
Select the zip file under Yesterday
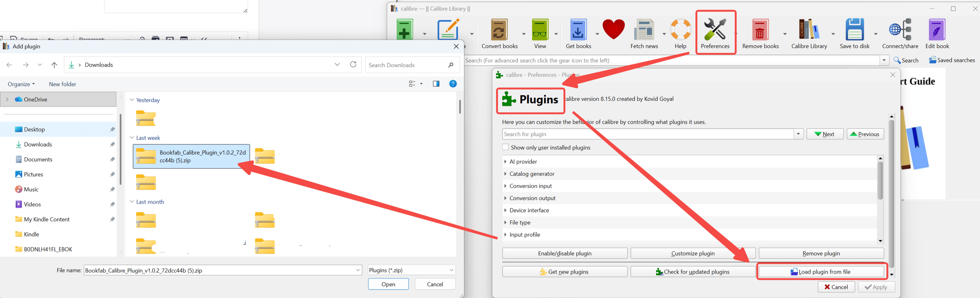pos(146,118)
